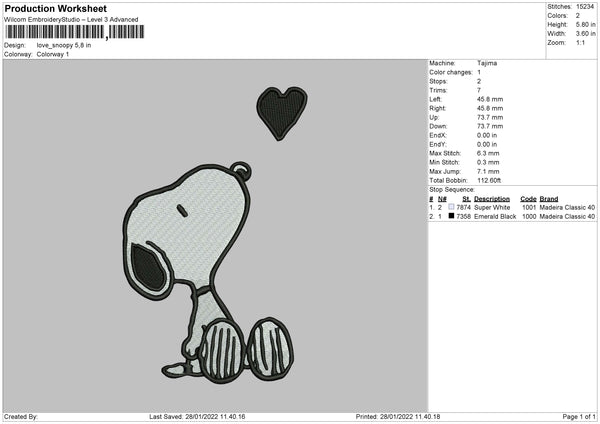Click the barcode under the worksheet title
The width and height of the screenshot is (600, 424).
(74, 32)
